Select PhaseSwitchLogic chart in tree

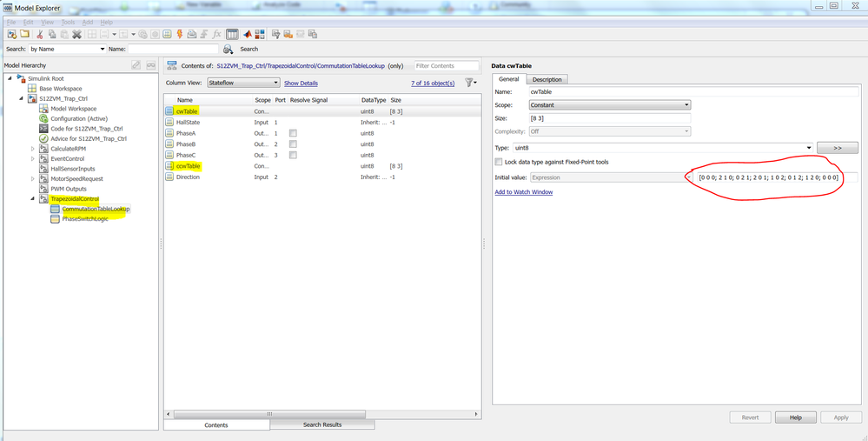point(85,219)
